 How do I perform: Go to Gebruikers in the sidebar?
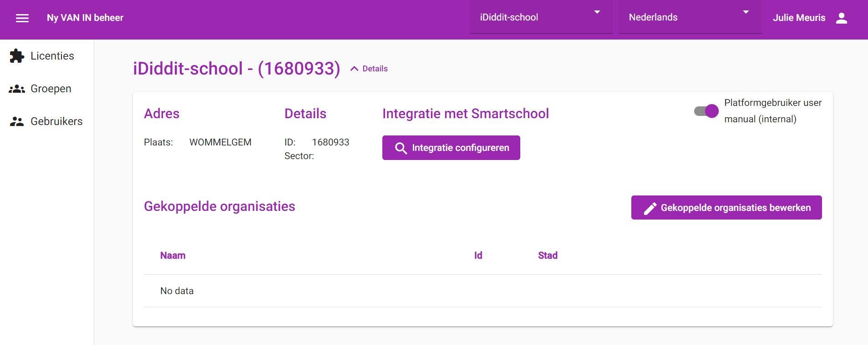[x=47, y=121]
